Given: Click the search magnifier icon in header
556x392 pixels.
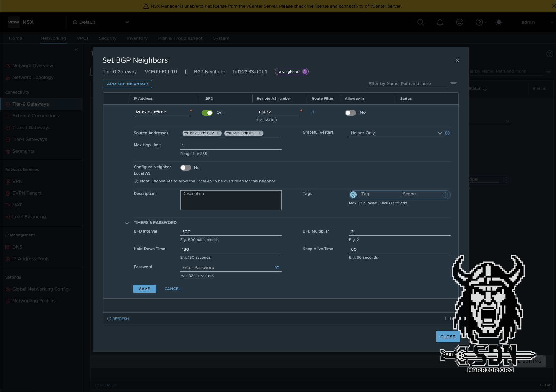Looking at the screenshot, I should pyautogui.click(x=421, y=22).
